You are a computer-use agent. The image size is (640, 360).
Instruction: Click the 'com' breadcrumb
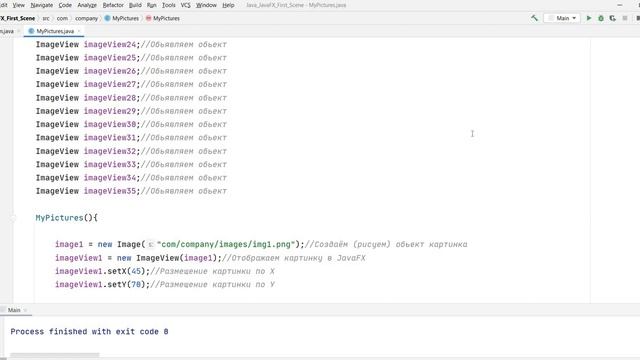[x=62, y=18]
